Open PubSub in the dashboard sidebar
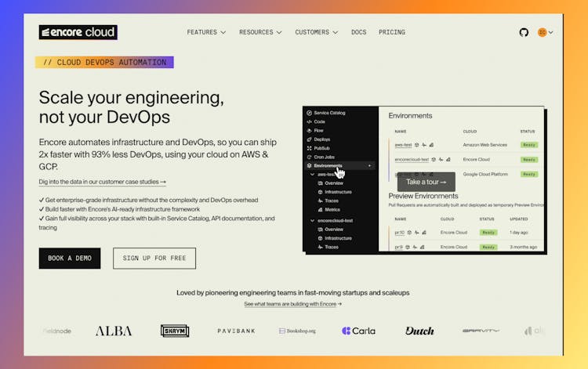This screenshot has width=588, height=369. pos(318,148)
